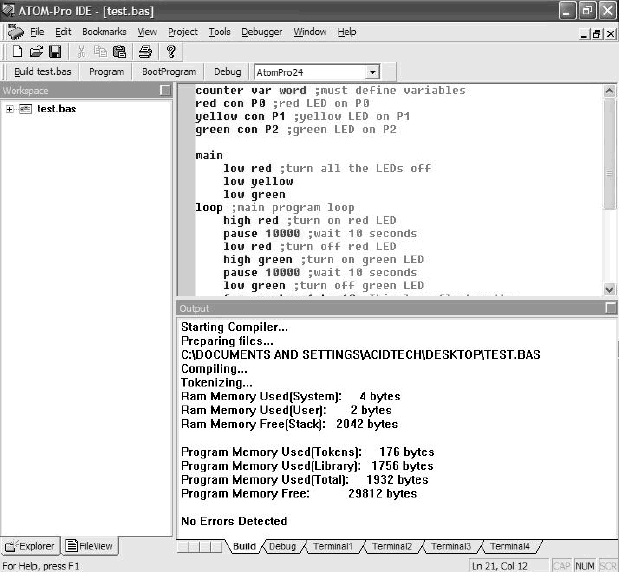
Task: Switch to the Explorer workspace tab
Action: 30,546
